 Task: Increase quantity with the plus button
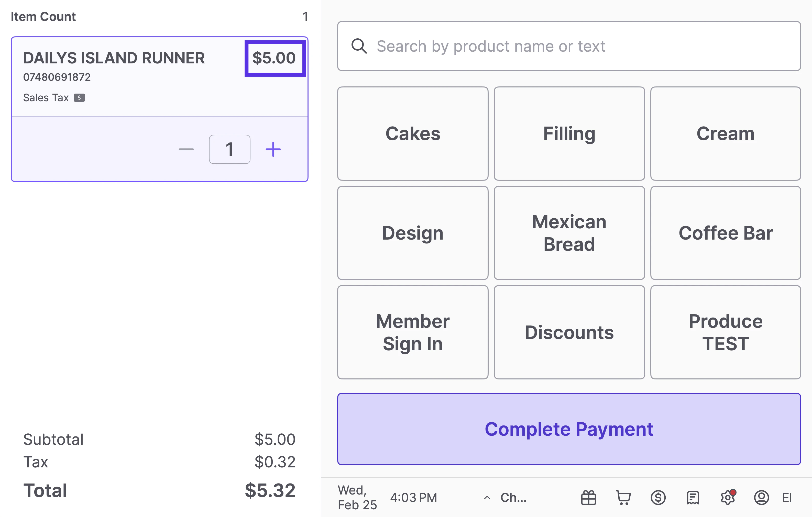(x=273, y=149)
